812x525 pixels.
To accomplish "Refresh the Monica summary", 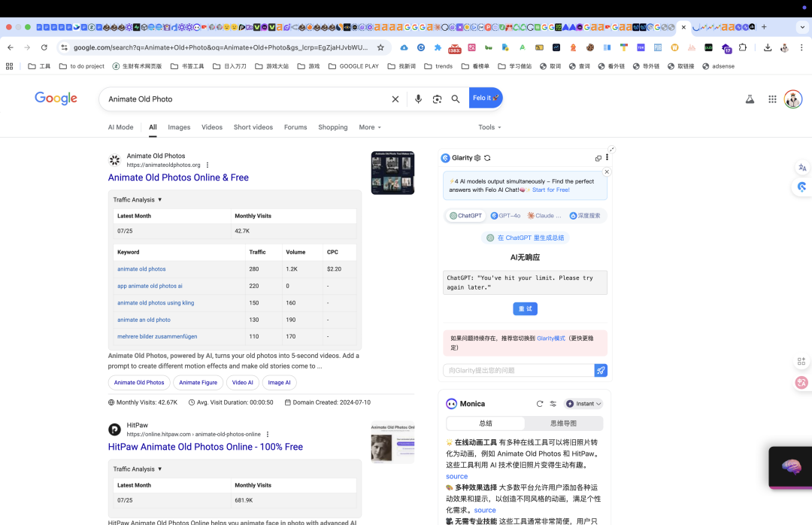I will (x=540, y=404).
